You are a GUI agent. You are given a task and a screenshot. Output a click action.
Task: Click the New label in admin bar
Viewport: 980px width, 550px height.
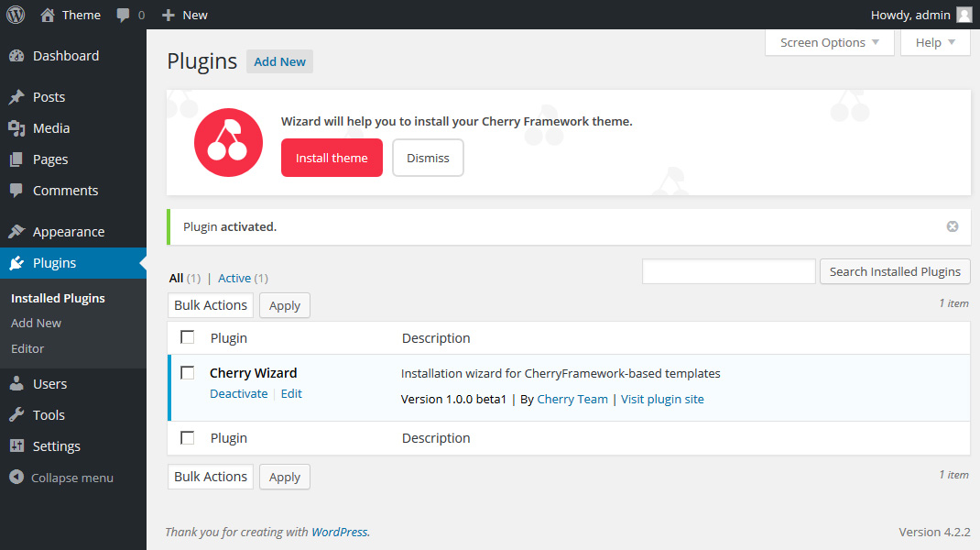tap(195, 15)
